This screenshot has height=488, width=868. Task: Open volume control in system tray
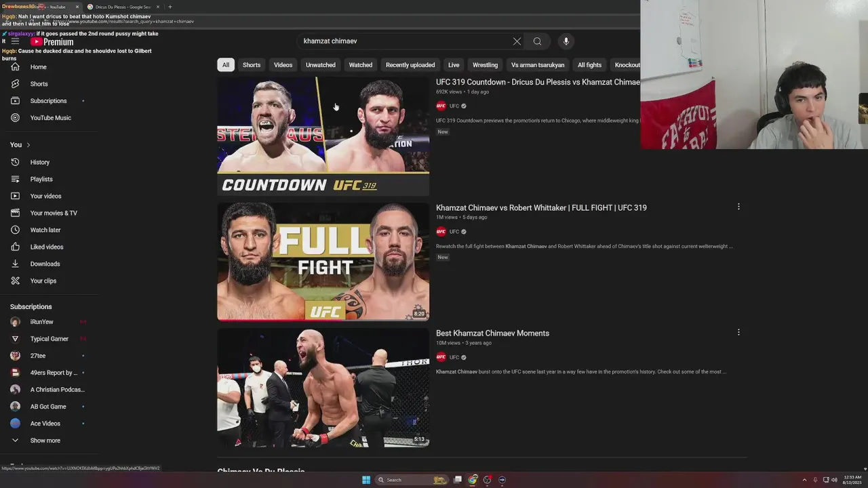[834, 480]
